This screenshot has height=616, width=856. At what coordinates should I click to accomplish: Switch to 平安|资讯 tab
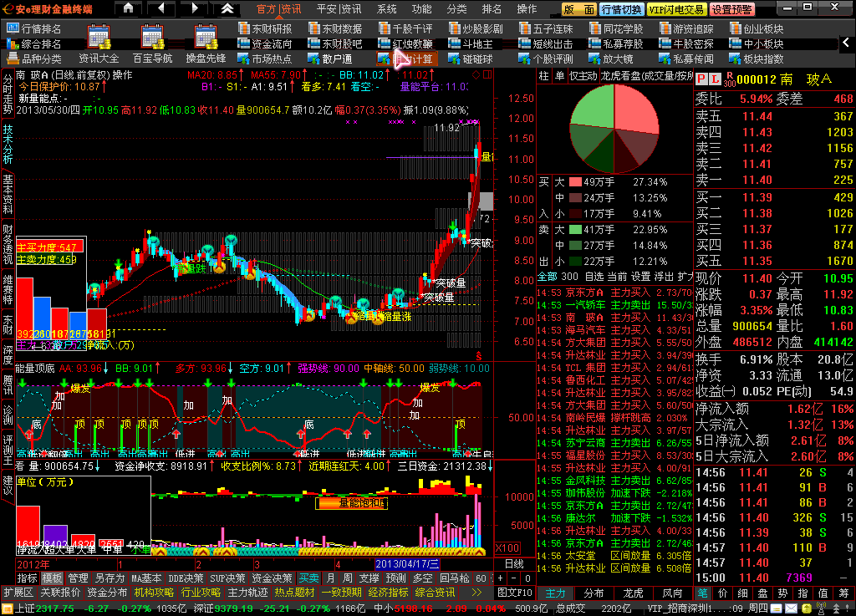pos(339,9)
